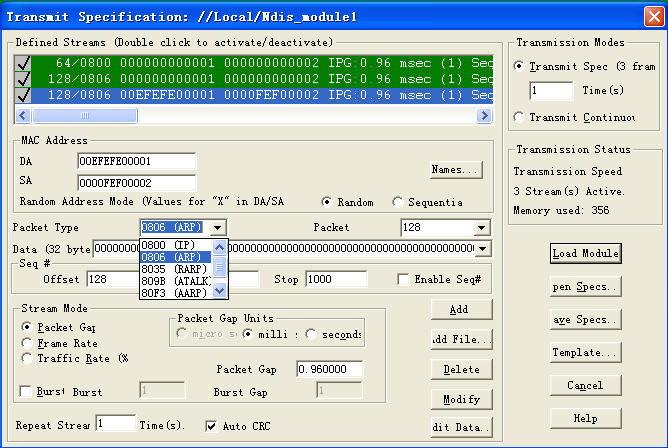Click the Seq # Offset field
Image resolution: width=668 pixels, height=448 pixels.
coord(113,279)
